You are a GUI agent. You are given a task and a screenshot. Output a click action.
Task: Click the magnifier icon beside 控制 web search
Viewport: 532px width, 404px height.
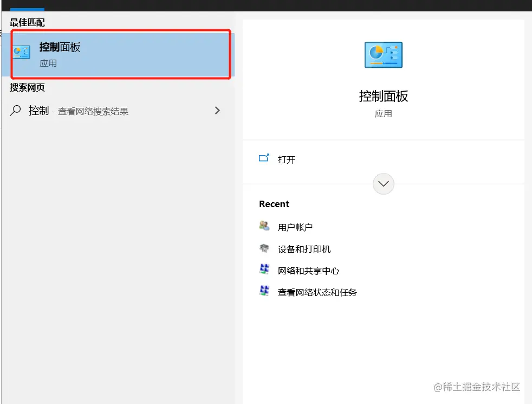tap(15, 111)
